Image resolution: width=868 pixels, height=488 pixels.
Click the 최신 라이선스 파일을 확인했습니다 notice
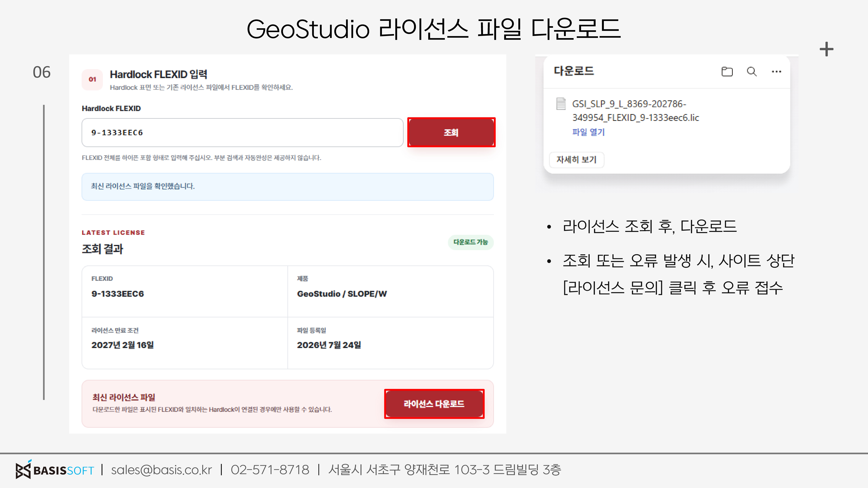tap(287, 187)
